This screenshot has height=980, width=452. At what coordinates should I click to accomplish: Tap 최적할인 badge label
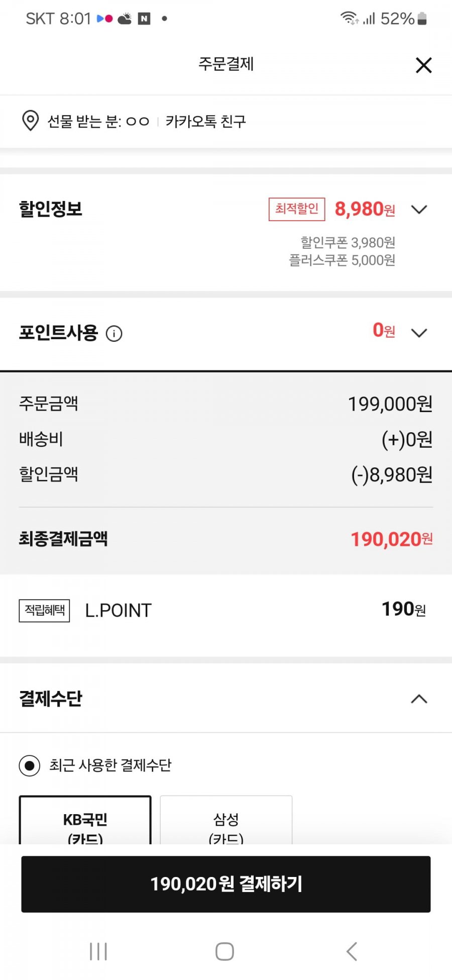297,209
